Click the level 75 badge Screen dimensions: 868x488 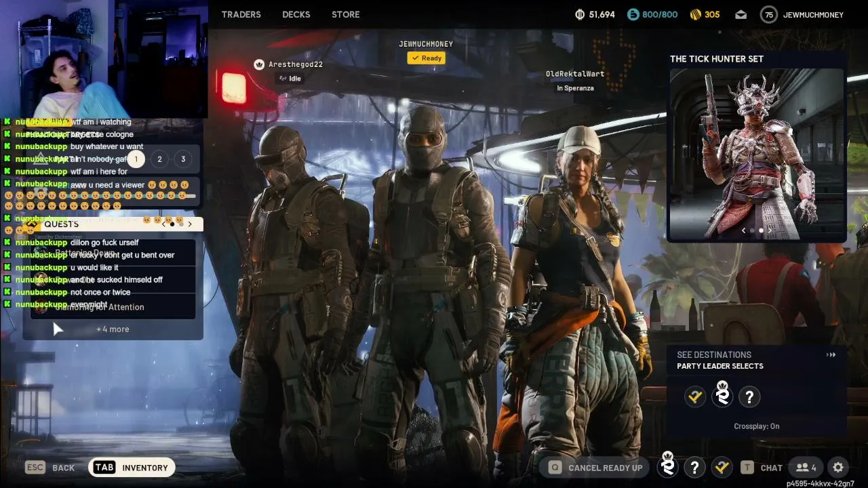click(768, 14)
